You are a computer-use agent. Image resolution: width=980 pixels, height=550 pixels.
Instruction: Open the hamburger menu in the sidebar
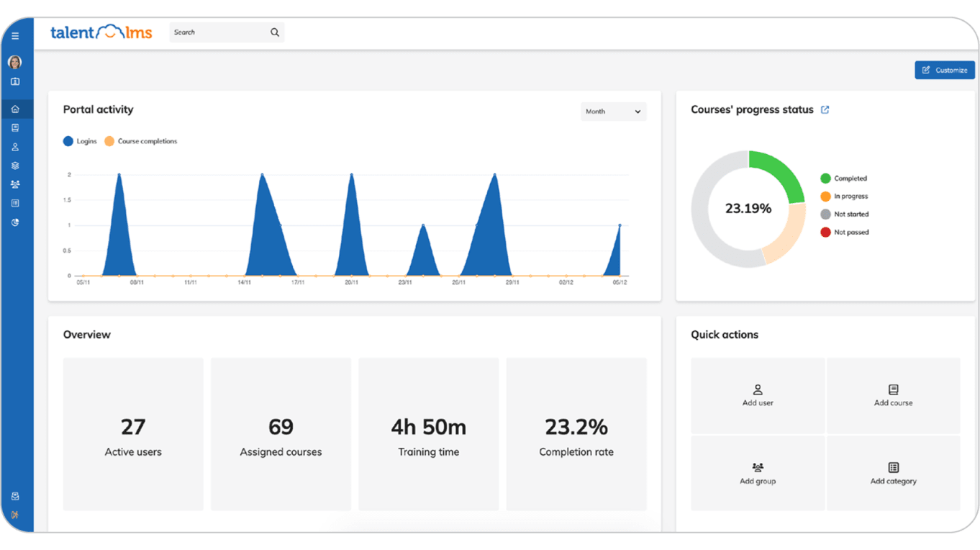[x=15, y=36]
